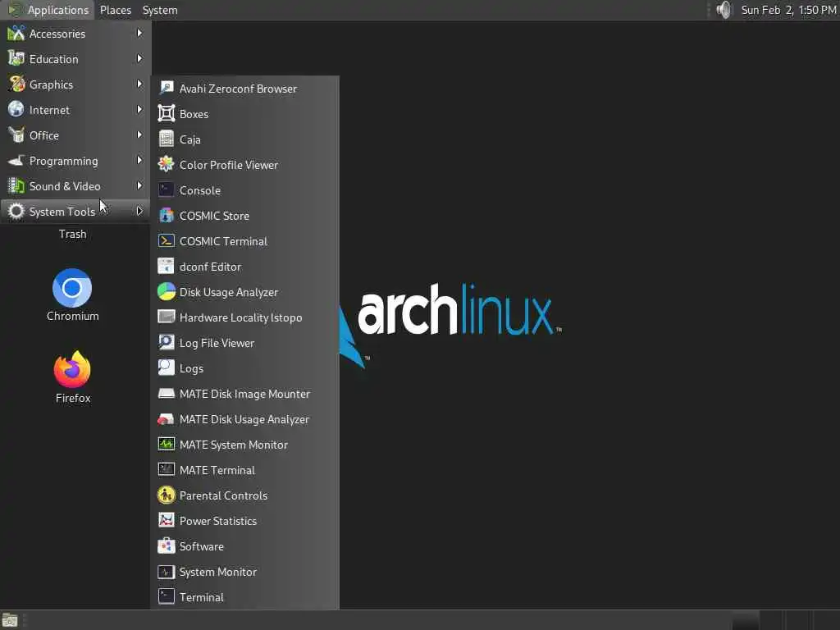Launch COSMIC Terminal from its icon
840x630 pixels.
click(166, 241)
